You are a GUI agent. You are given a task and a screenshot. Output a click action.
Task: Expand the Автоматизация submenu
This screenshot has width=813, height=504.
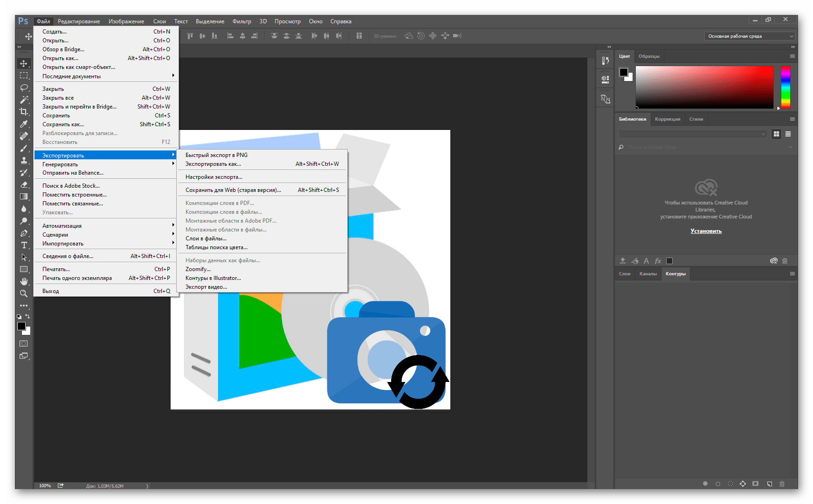106,225
